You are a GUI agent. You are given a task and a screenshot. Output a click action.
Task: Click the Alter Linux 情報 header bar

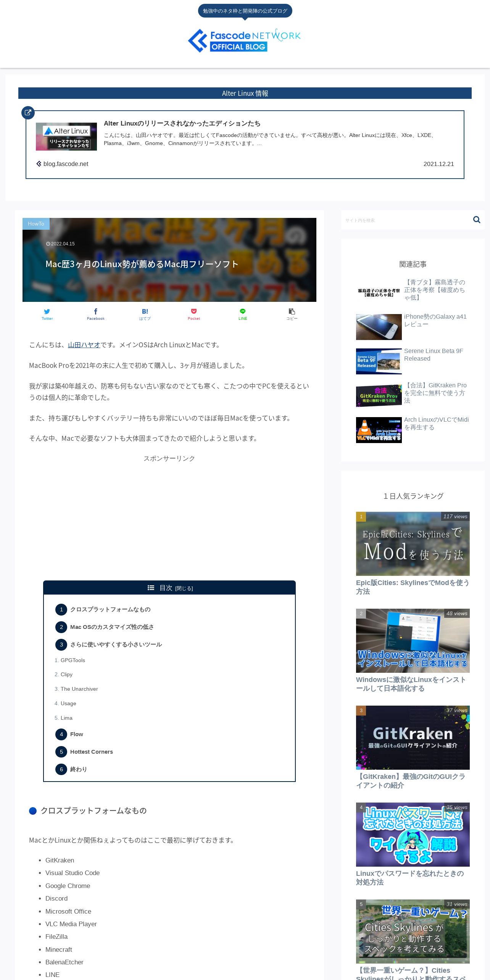245,93
